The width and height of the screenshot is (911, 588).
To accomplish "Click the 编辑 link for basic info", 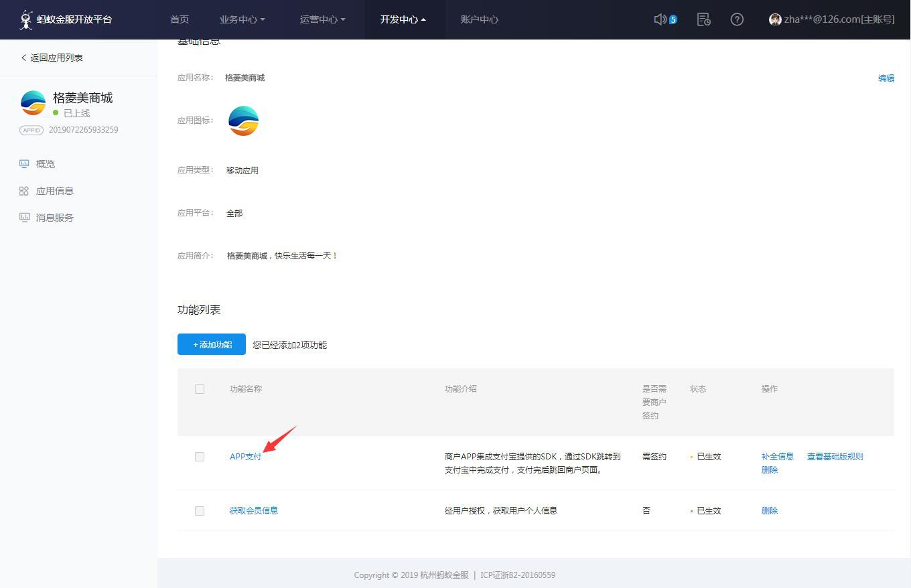I will [x=886, y=78].
